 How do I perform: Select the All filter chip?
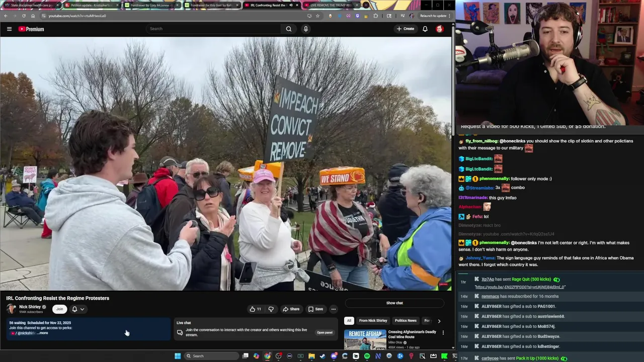(x=349, y=321)
